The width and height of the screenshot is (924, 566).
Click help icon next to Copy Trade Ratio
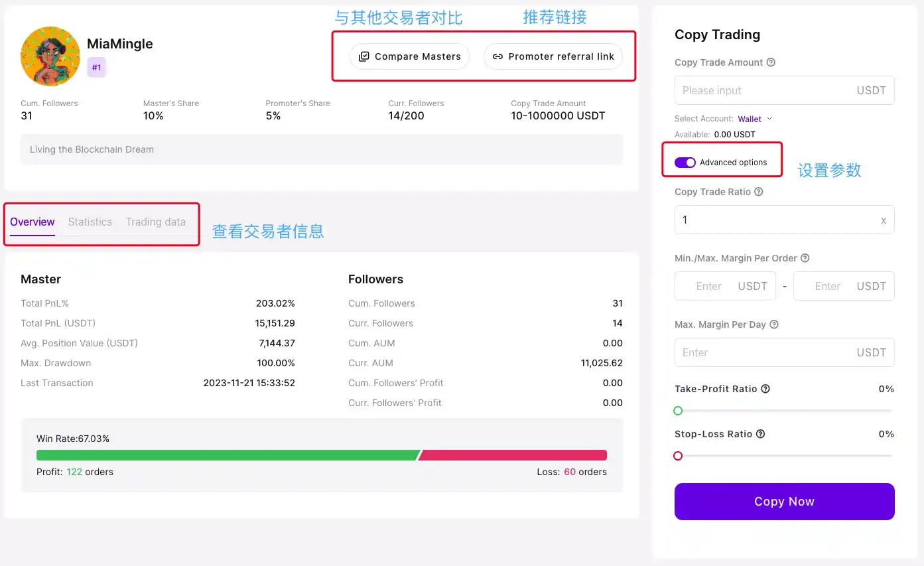click(759, 192)
